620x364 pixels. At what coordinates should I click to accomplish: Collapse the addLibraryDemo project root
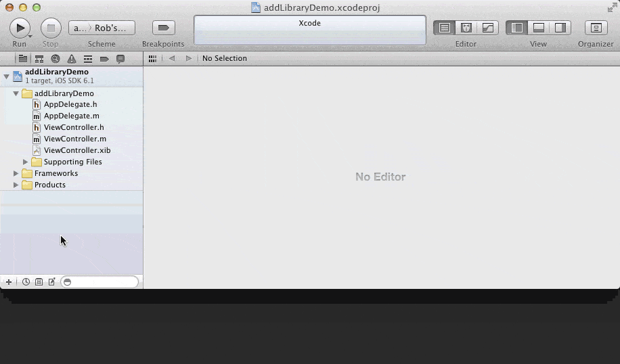[x=6, y=76]
